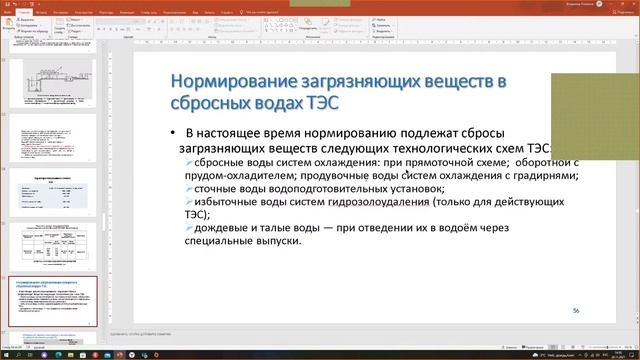Toggle Underline formatting
This screenshot has height=360, width=640.
[111, 29]
